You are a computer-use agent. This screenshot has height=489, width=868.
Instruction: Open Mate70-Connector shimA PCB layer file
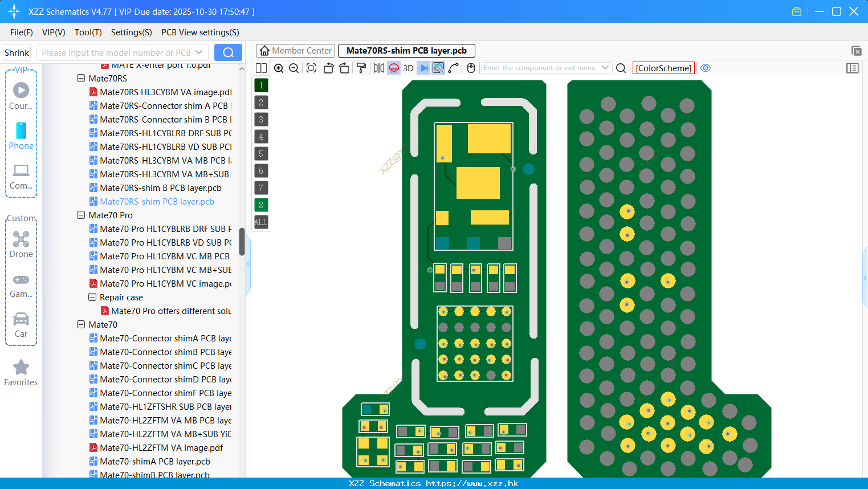(160, 338)
